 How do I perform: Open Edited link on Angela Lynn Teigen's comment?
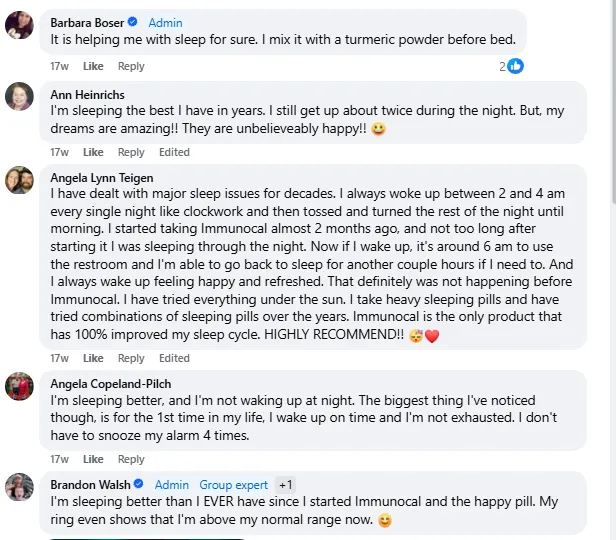pyautogui.click(x=174, y=358)
